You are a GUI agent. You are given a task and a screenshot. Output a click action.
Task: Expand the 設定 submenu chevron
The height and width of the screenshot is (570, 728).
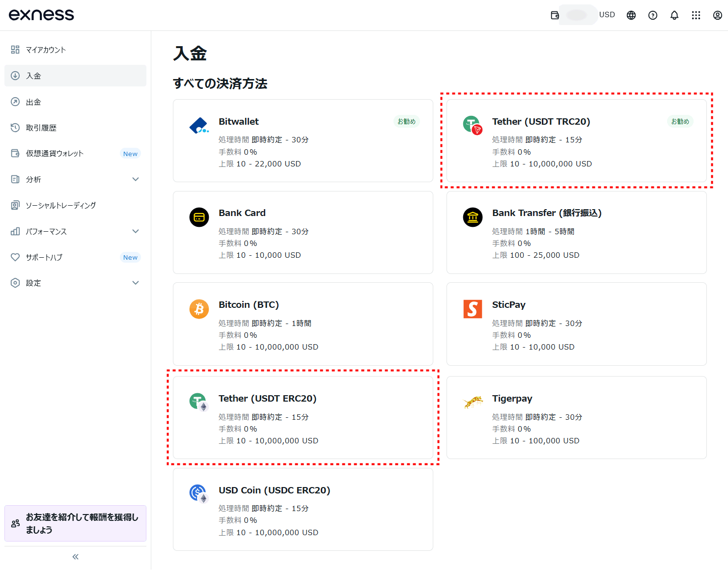pos(136,283)
